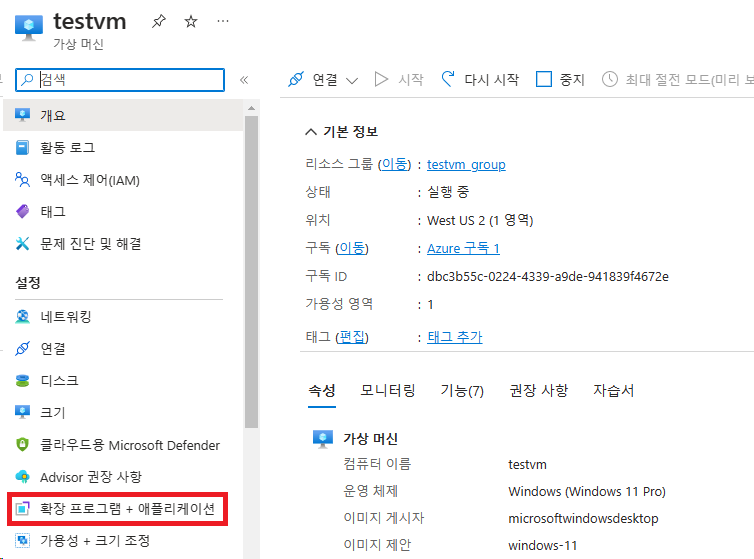
Task: Click the sidebar vertical scrollbar thumb
Action: click(251, 272)
